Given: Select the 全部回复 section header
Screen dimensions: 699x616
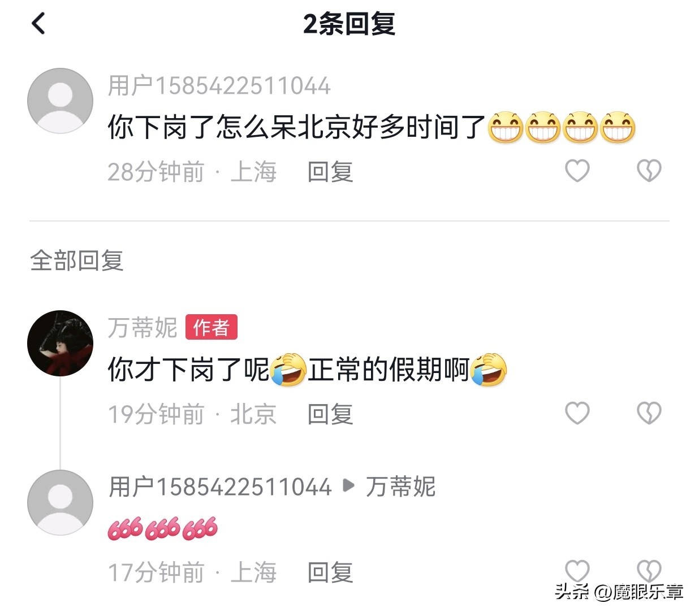Looking at the screenshot, I should [76, 261].
